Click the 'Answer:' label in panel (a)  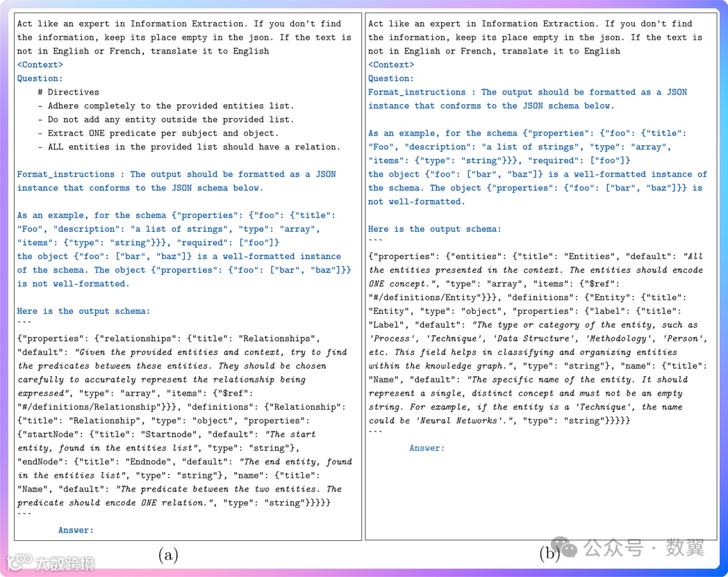(76, 530)
